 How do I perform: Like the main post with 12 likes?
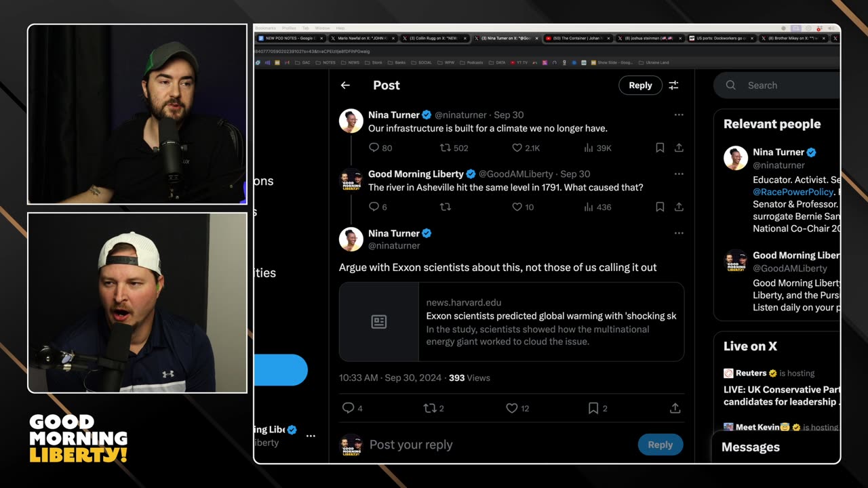517,408
